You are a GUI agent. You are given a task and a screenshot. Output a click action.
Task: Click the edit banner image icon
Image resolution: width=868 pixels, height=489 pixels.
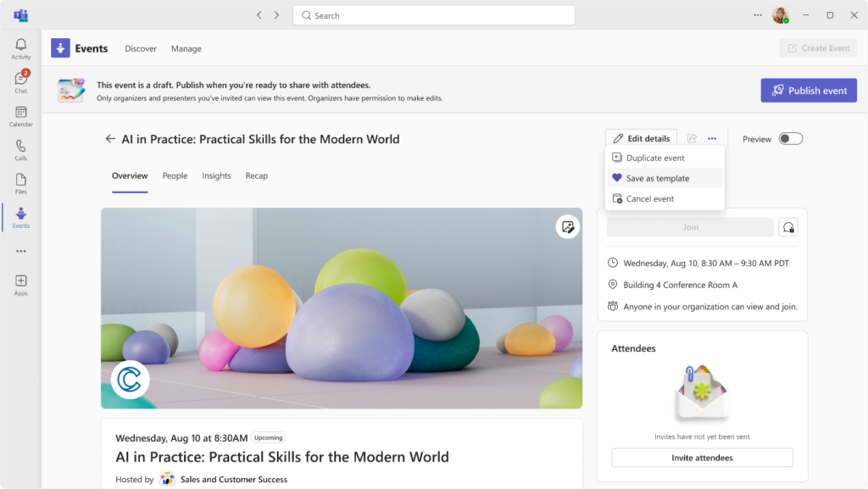coord(567,226)
